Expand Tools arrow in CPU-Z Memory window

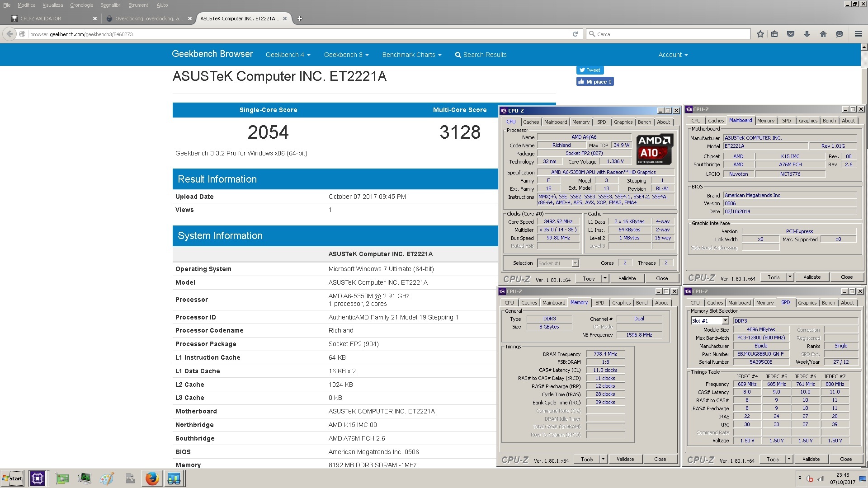603,459
